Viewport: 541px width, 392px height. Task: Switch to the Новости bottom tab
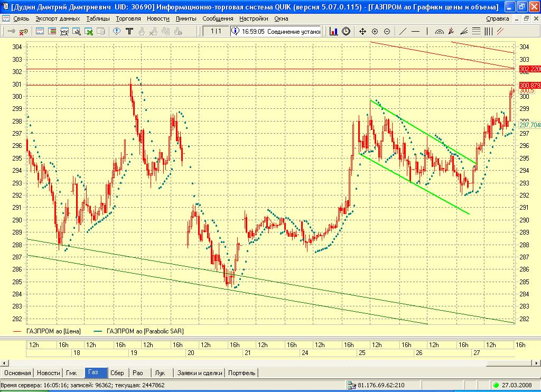click(48, 372)
